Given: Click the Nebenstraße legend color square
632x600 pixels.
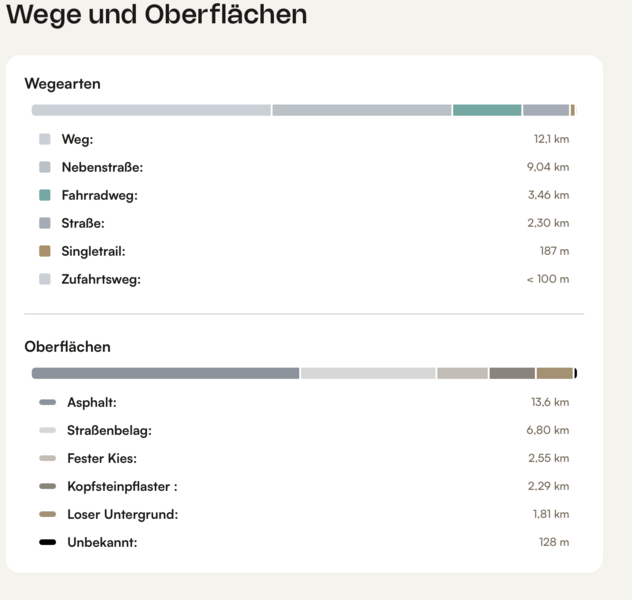Looking at the screenshot, I should pyautogui.click(x=45, y=167).
